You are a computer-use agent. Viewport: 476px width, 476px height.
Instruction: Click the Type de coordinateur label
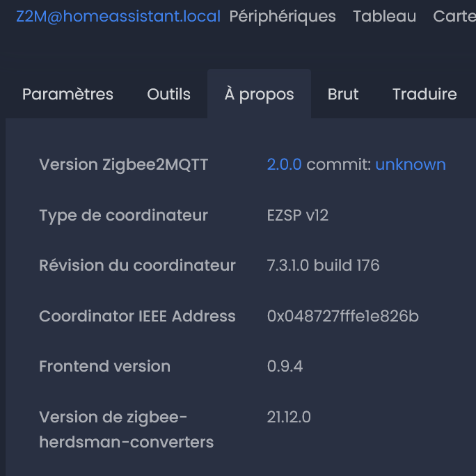[123, 216]
